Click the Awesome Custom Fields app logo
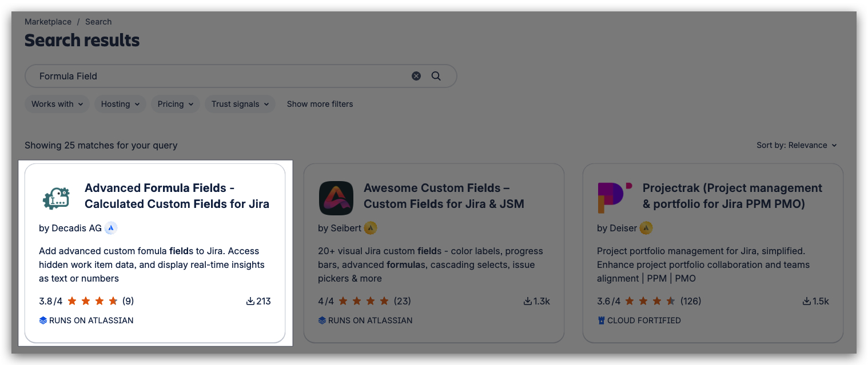868x365 pixels. tap(335, 198)
